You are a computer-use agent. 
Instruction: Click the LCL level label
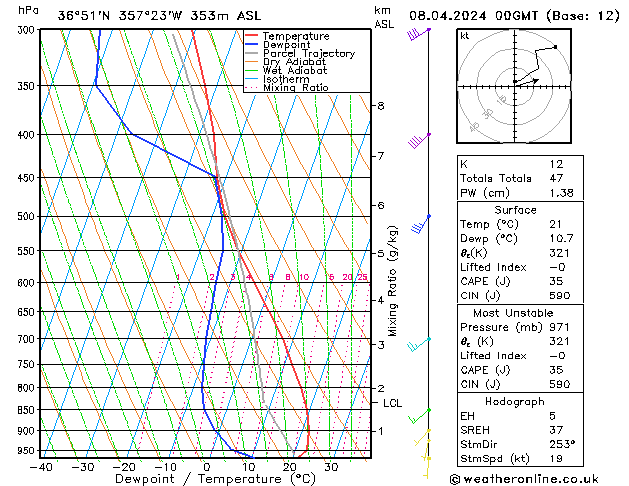click(392, 403)
